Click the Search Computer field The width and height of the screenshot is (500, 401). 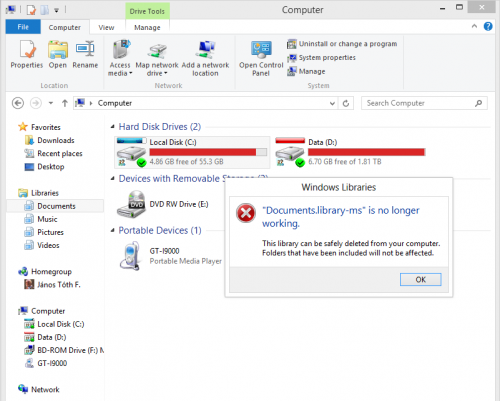424,103
